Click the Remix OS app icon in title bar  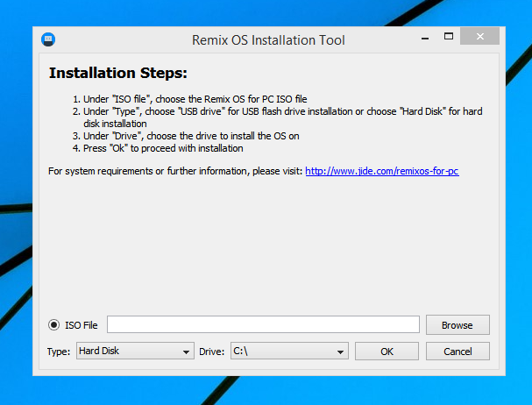[48, 39]
